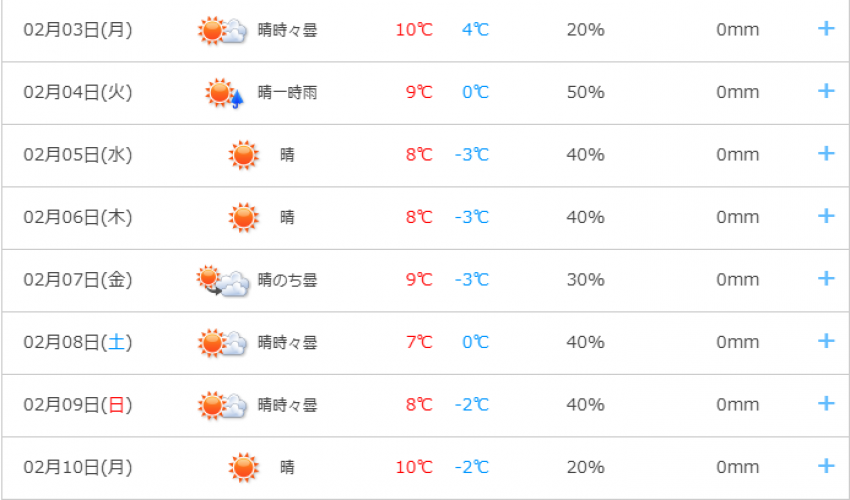Click the sun with rain icon for 02月04日
This screenshot has width=850, height=500.
224,93
